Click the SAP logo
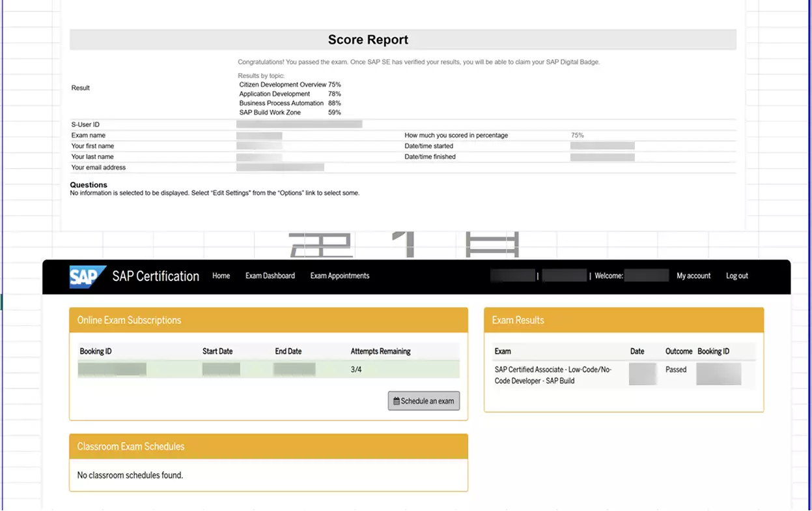The height and width of the screenshot is (511, 812). click(x=87, y=276)
